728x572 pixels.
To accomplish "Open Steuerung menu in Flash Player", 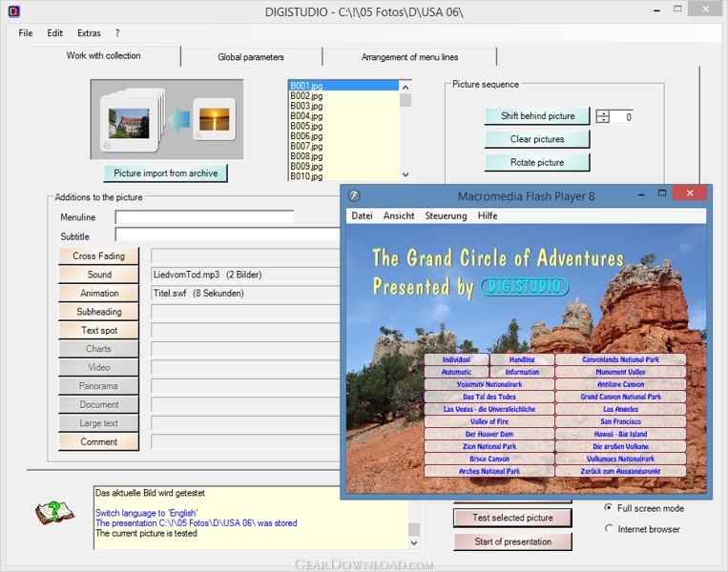I will click(x=446, y=215).
